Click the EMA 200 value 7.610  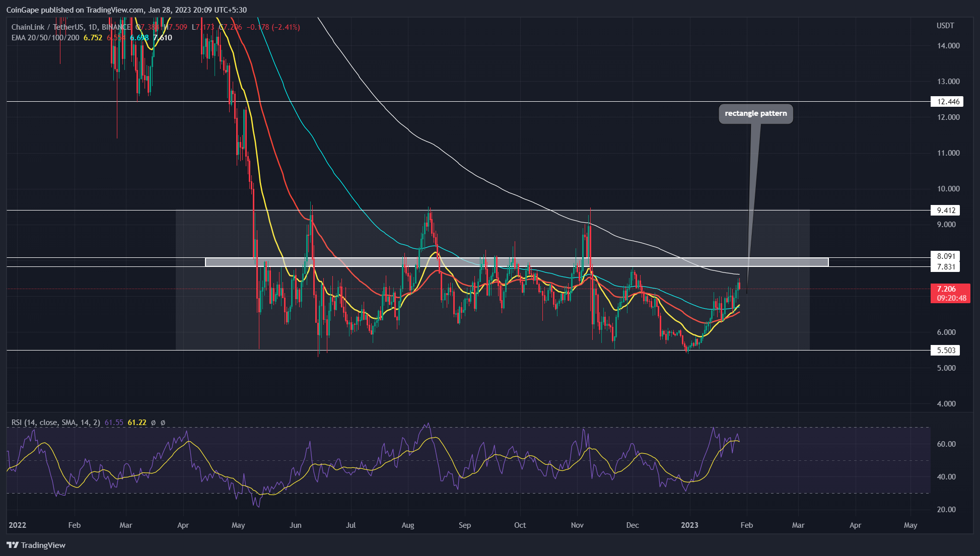pyautogui.click(x=163, y=38)
